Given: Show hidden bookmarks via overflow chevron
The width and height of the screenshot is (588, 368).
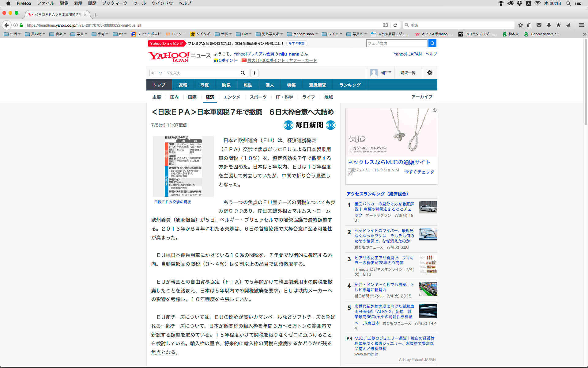Looking at the screenshot, I should tap(584, 34).
